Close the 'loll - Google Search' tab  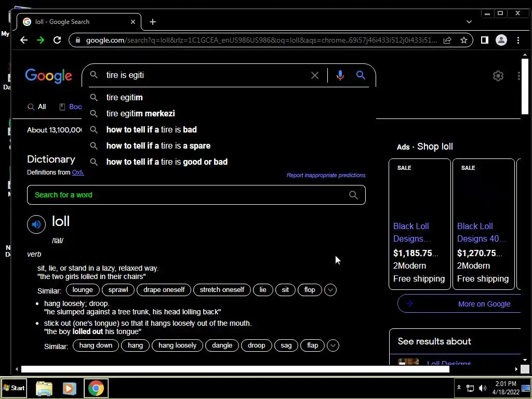click(x=133, y=22)
